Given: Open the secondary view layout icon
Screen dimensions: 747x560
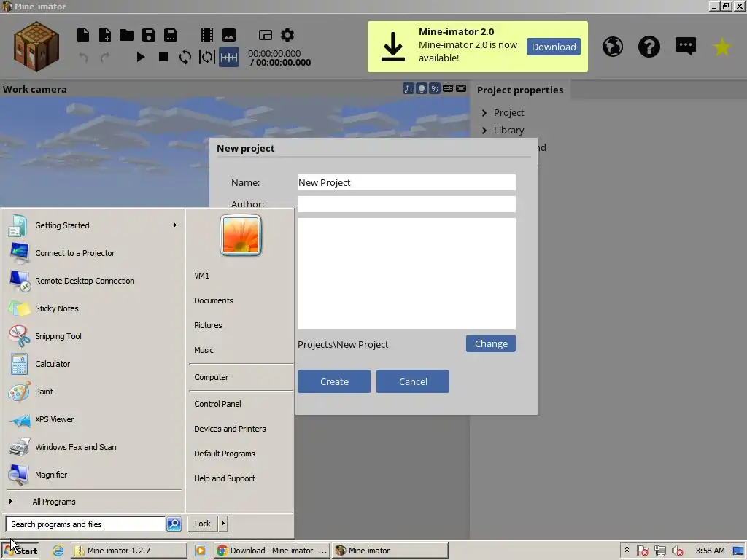Looking at the screenshot, I should [266, 35].
